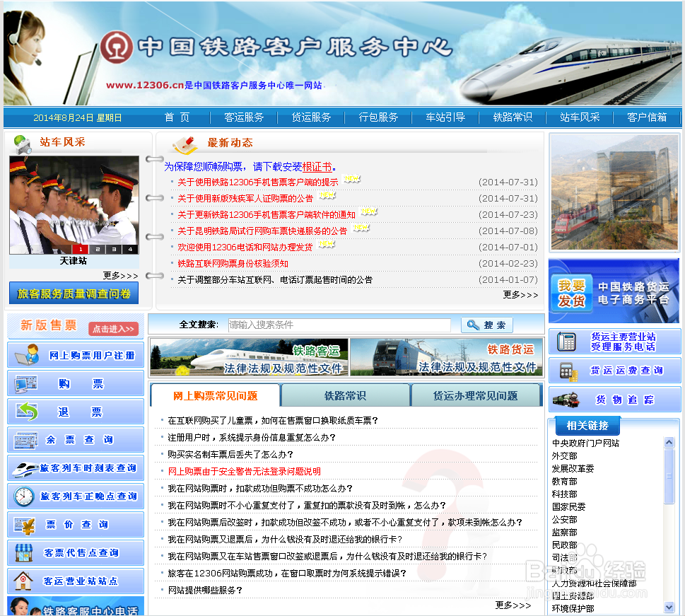Viewport: 685px width, 616px height.
Task: Click the ticket agency shop icon
Action: 24,552
